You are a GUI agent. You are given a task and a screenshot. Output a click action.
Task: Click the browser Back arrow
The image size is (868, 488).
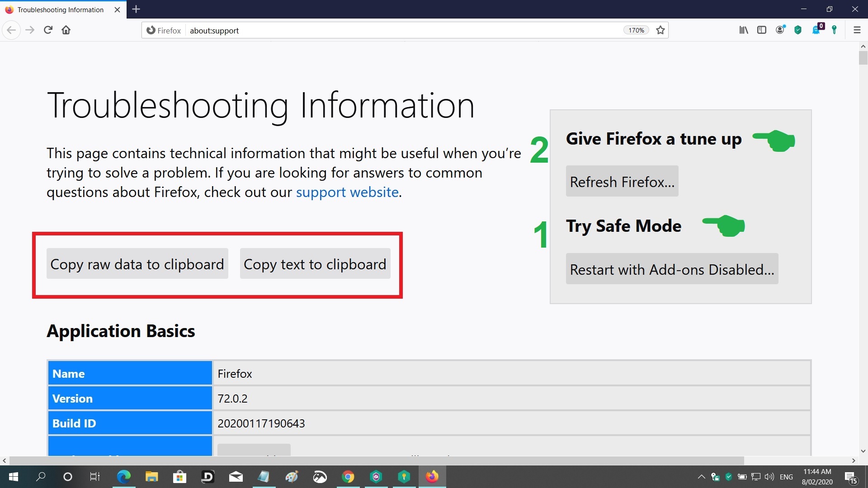[x=11, y=30]
